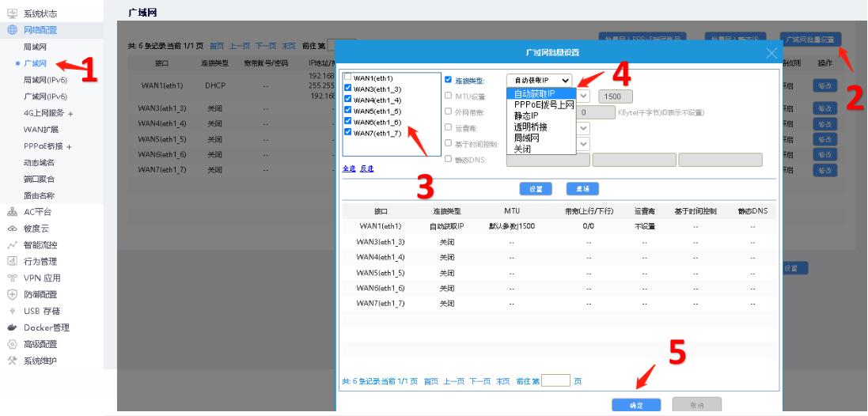Image resolution: width=868 pixels, height=416 pixels.
Task: Open WAN扩展 in the sidebar
Action: coord(41,130)
